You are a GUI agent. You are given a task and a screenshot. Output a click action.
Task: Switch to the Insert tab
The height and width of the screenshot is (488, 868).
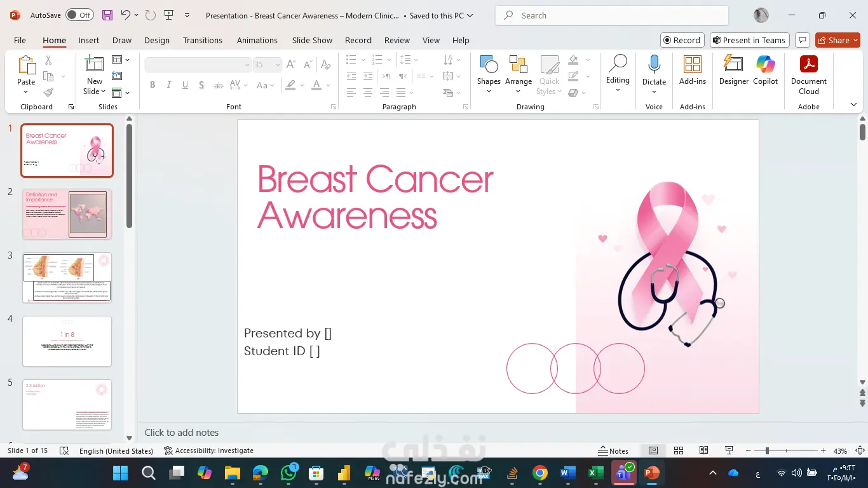tap(89, 40)
